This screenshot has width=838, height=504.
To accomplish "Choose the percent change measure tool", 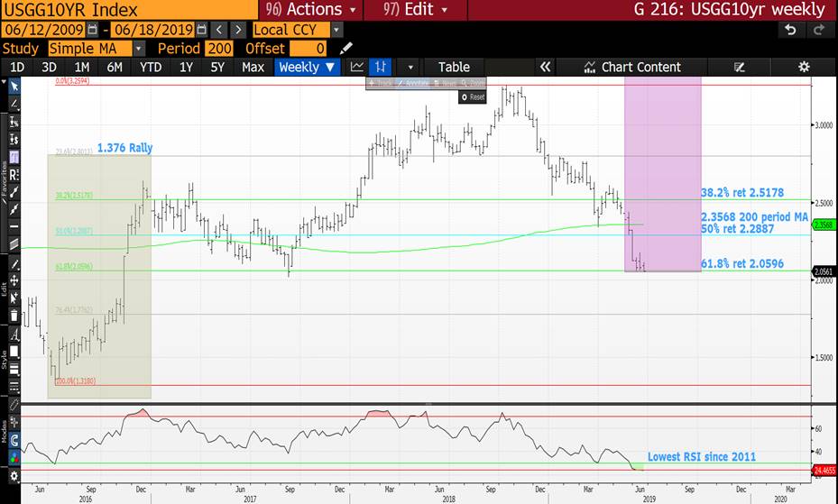I will click(x=14, y=123).
